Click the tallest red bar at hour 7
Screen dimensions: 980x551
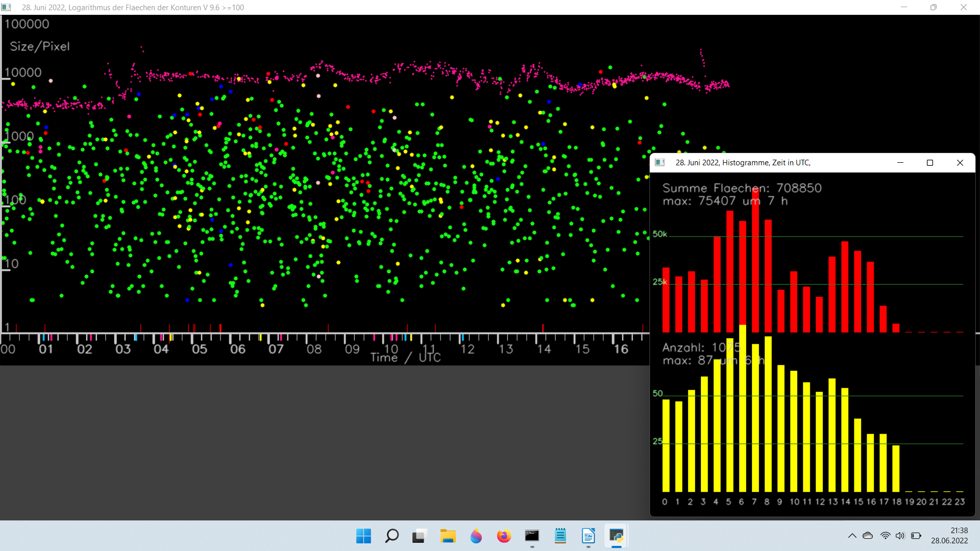coord(755,260)
